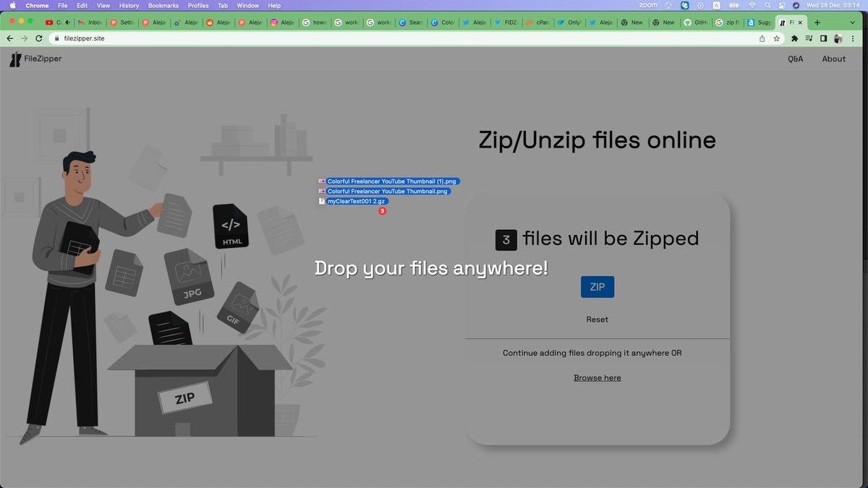Click the share icon in the address bar
Screen dimensions: 868x488
click(x=762, y=38)
